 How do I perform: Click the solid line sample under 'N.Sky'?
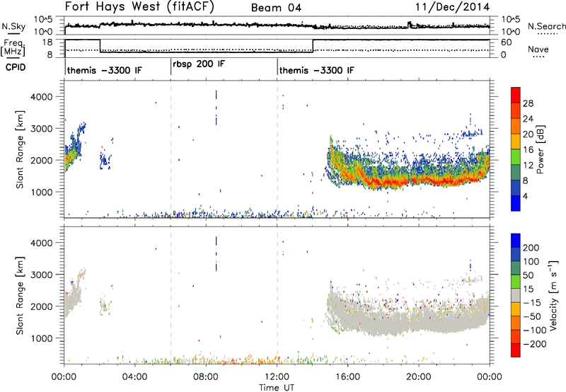coord(13,33)
